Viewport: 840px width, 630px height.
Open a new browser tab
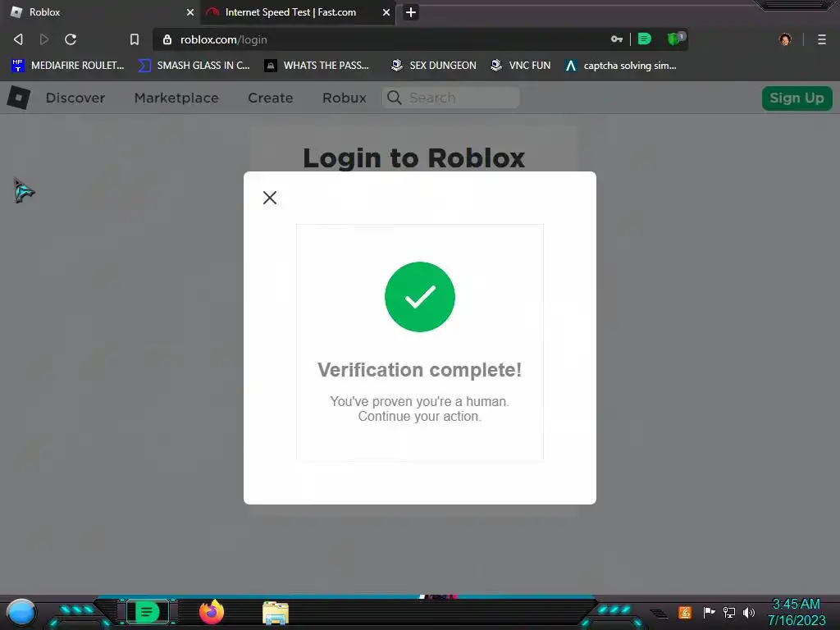(410, 12)
